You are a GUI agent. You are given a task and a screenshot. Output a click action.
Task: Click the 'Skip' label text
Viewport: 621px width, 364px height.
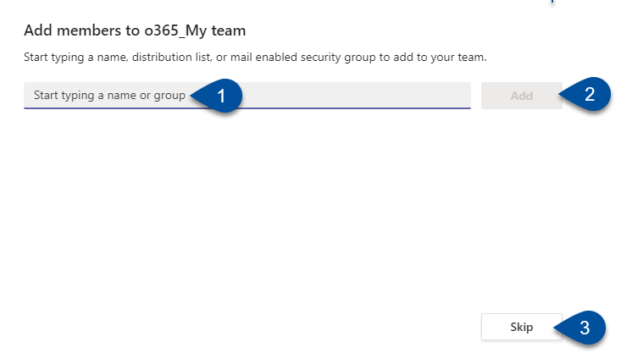(x=522, y=328)
